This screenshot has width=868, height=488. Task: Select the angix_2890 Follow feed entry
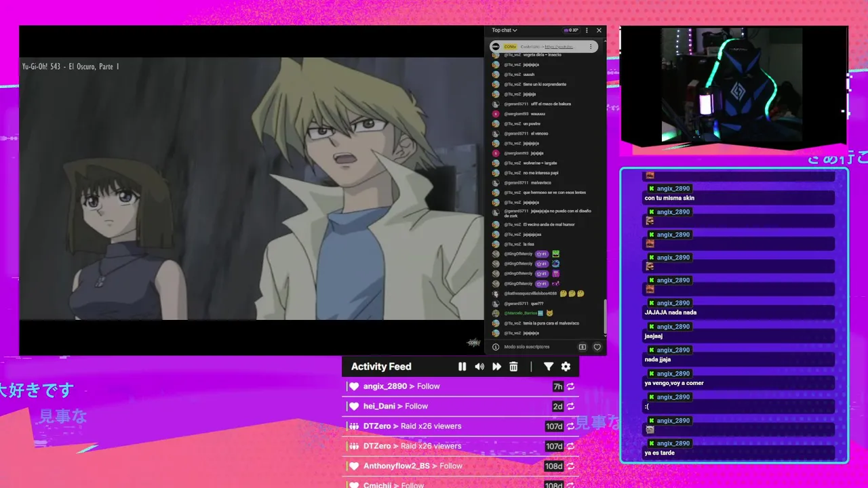460,386
